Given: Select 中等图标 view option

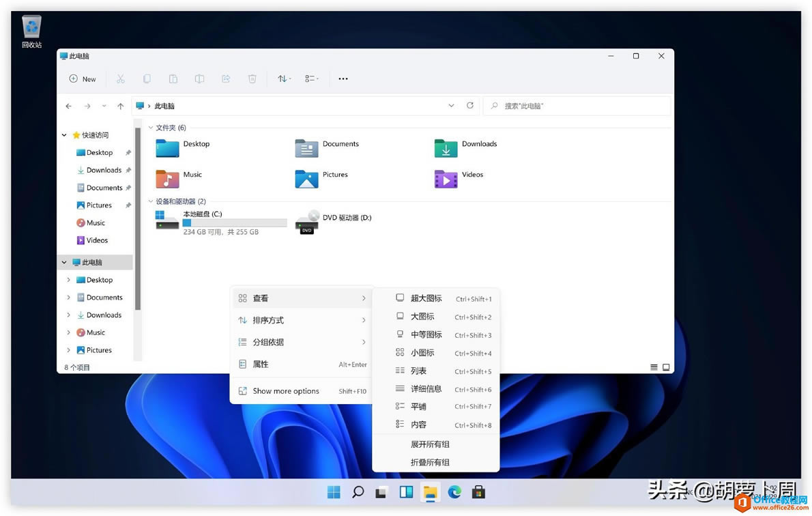Looking at the screenshot, I should click(435, 334).
